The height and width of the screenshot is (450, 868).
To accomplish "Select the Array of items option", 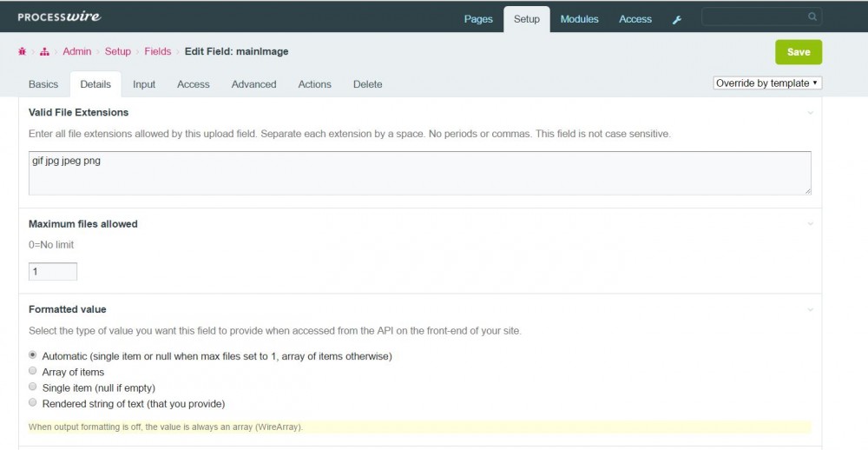I will (x=33, y=371).
